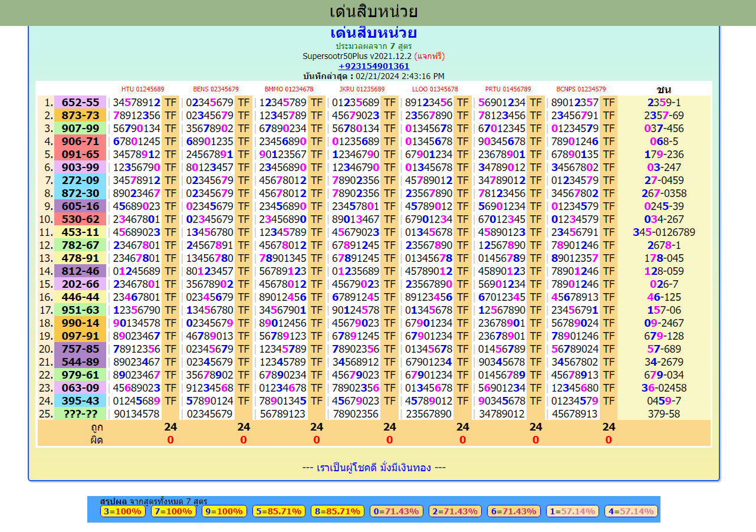
Task: Click row 25 HTU prediction 90134578
Action: click(x=136, y=413)
